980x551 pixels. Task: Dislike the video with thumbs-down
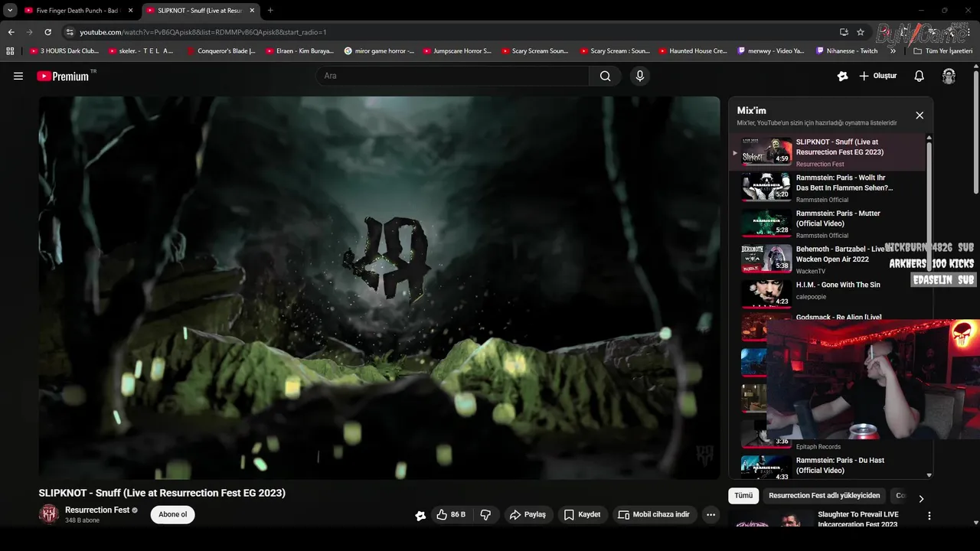tap(485, 515)
